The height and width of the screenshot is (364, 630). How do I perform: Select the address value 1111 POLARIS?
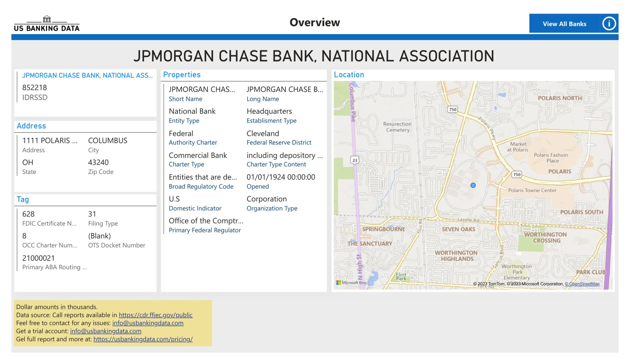[x=50, y=140]
